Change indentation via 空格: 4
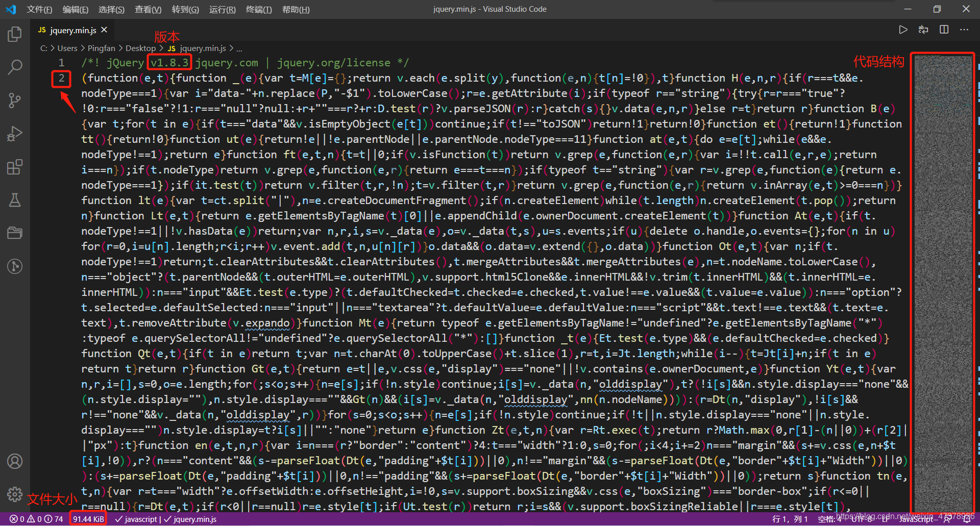The image size is (980, 526). 829,519
